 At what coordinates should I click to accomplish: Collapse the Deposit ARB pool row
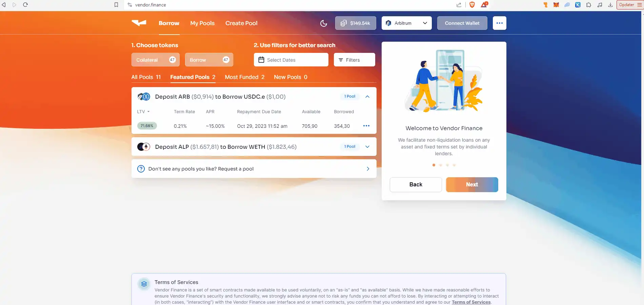click(367, 97)
